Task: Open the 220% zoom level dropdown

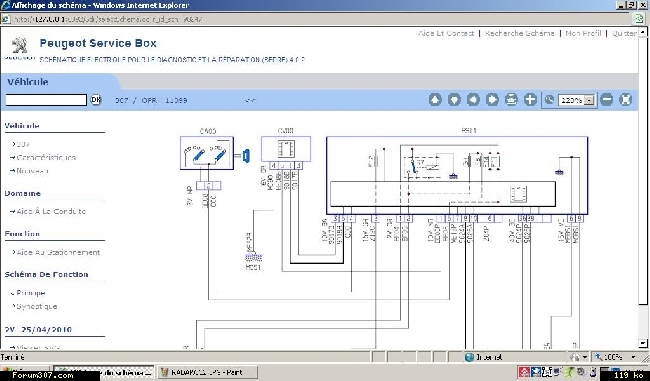Action: point(589,101)
